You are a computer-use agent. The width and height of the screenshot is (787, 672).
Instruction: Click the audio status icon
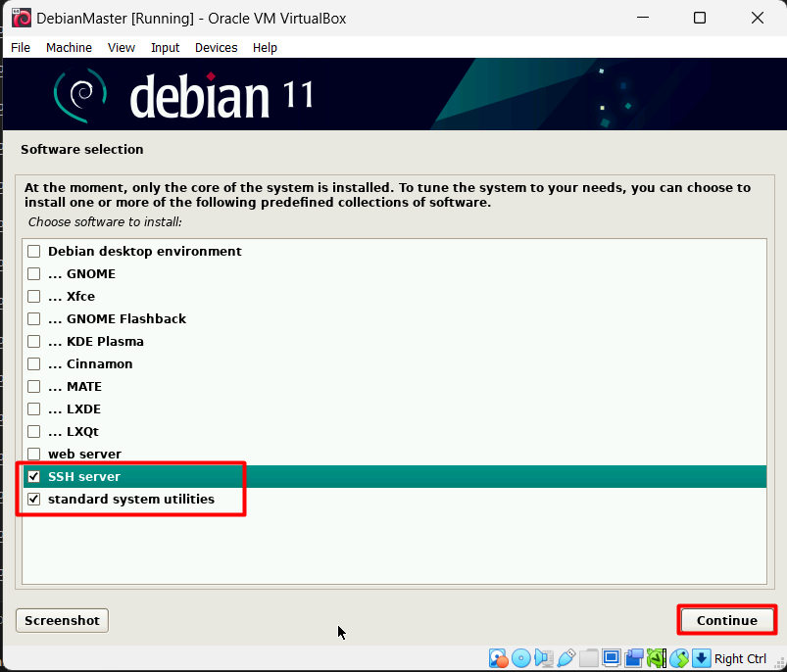[x=544, y=658]
